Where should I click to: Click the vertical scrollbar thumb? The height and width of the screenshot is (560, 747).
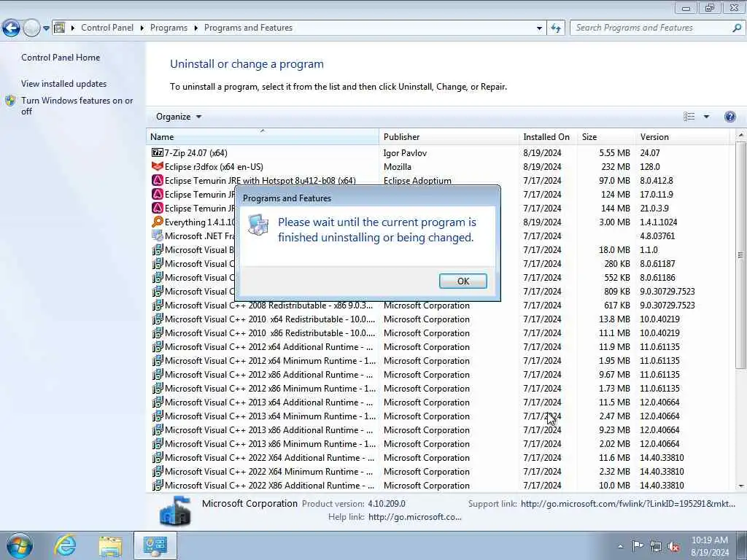[741, 254]
